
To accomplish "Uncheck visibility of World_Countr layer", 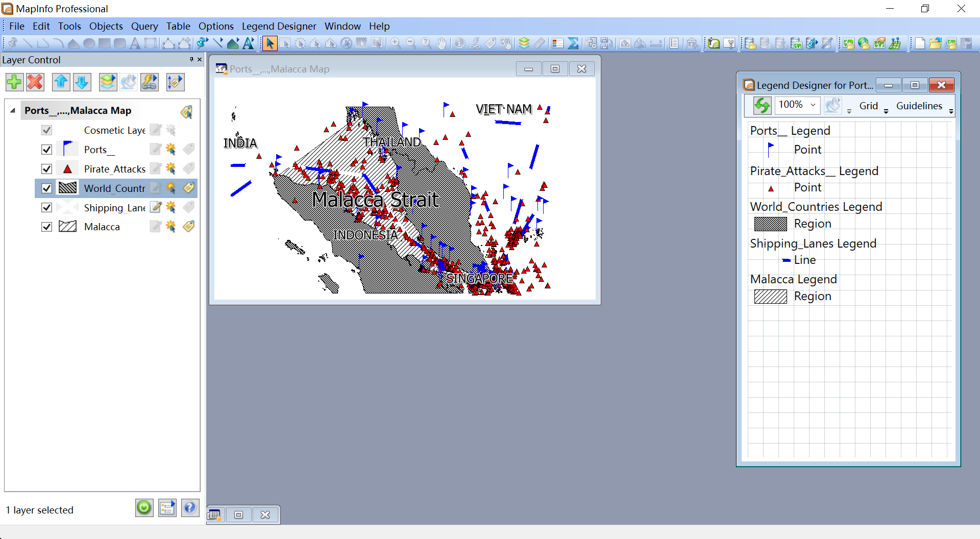I will (46, 188).
